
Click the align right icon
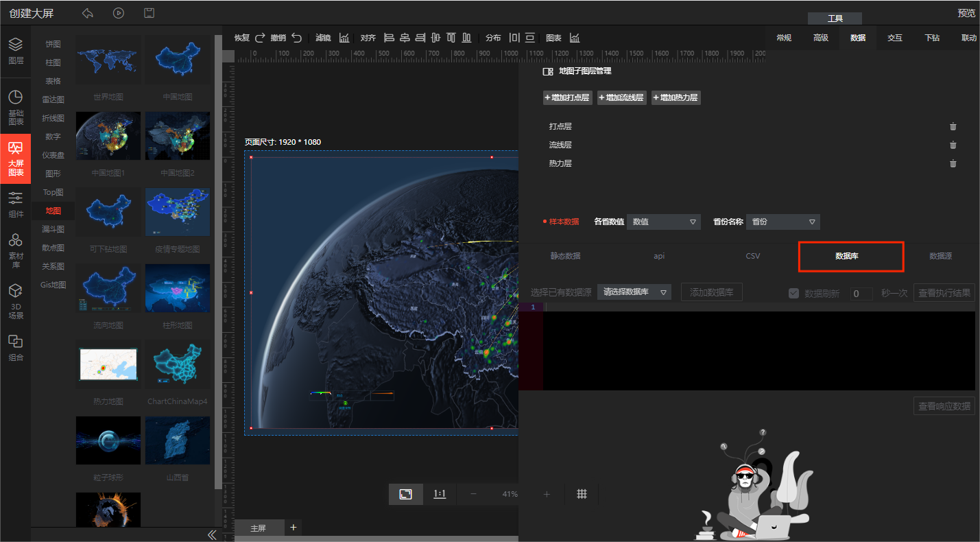(420, 38)
